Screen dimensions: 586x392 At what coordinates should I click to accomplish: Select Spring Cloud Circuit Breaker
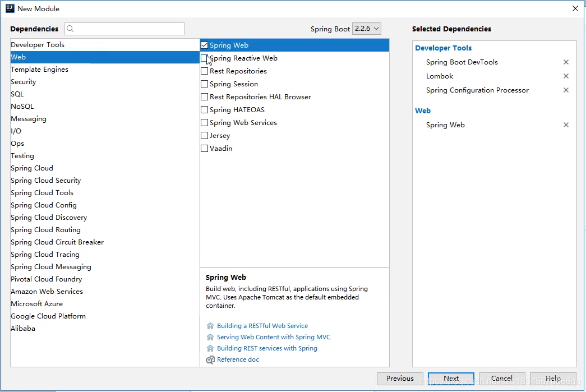tap(105, 242)
